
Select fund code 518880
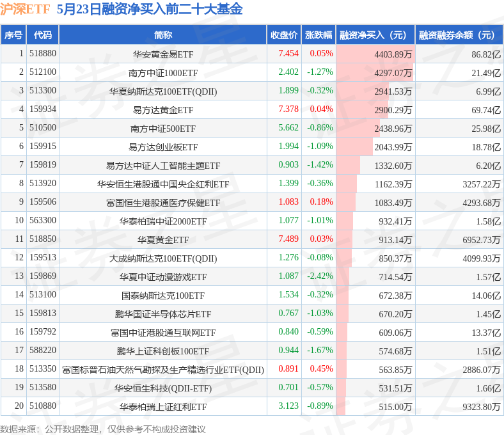coord(43,53)
